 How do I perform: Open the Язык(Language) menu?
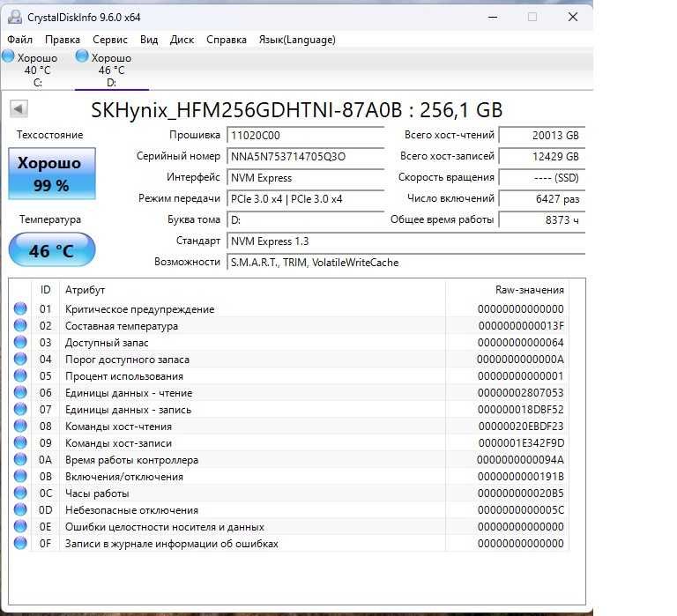pyautogui.click(x=297, y=40)
